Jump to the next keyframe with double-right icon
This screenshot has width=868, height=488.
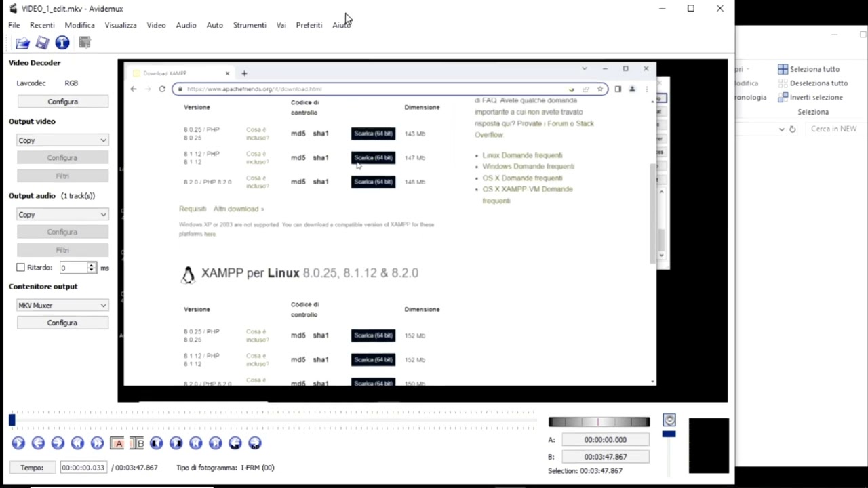click(97, 443)
